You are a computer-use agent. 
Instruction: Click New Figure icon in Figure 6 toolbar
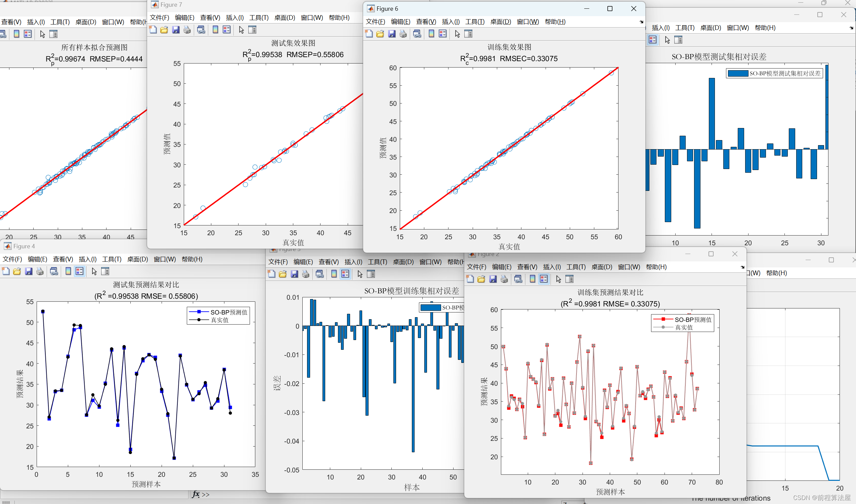369,34
